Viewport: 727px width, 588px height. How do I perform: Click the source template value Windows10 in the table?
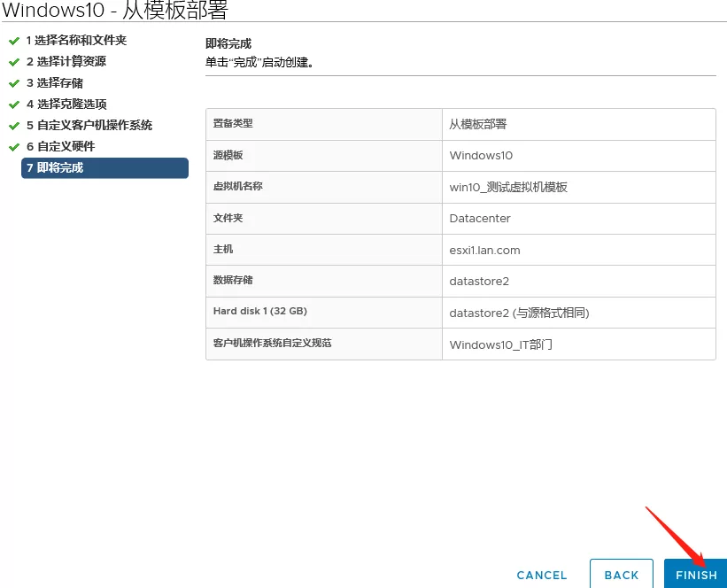point(481,156)
